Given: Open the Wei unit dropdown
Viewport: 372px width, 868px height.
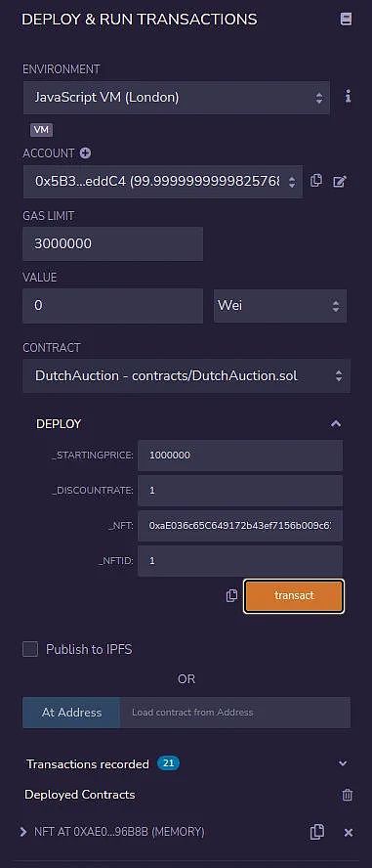Looking at the screenshot, I should (280, 306).
